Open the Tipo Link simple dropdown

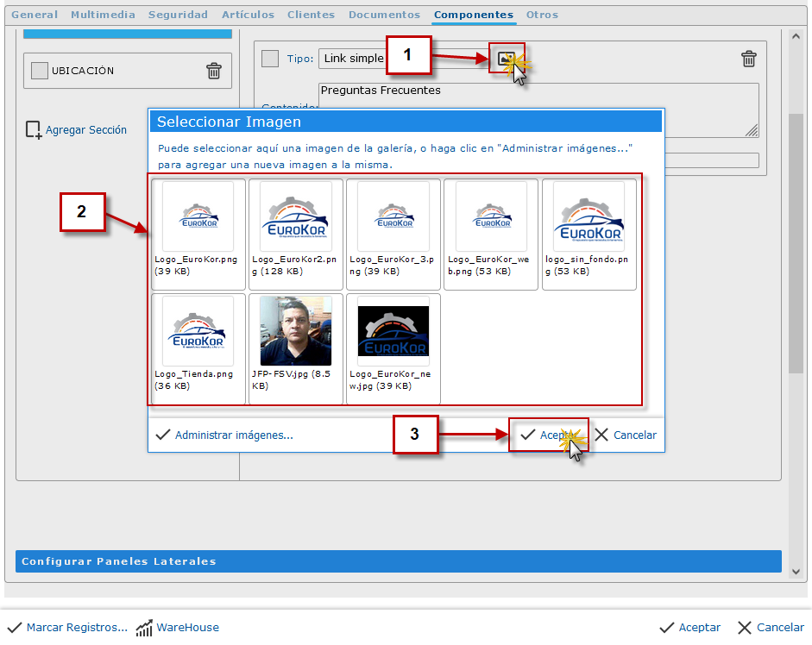(354, 59)
